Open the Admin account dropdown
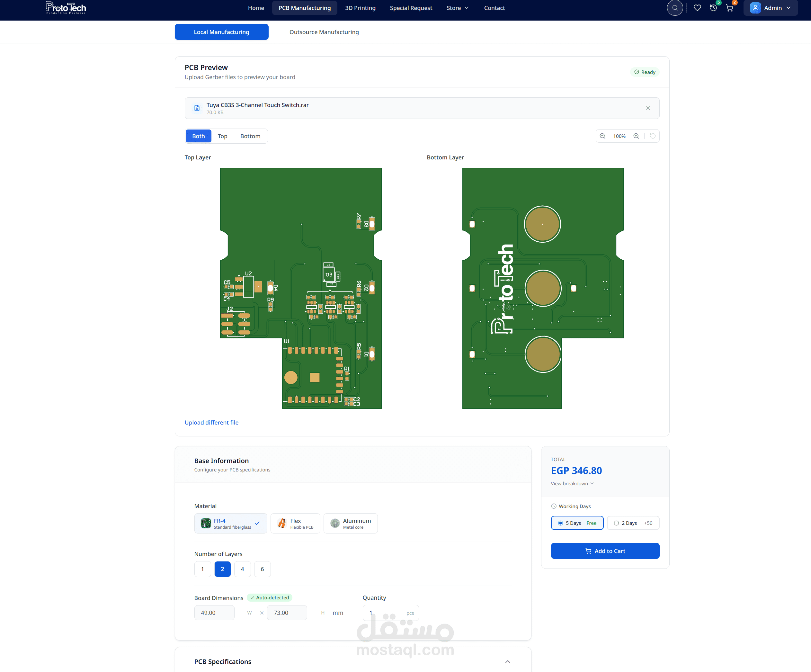 tap(771, 8)
